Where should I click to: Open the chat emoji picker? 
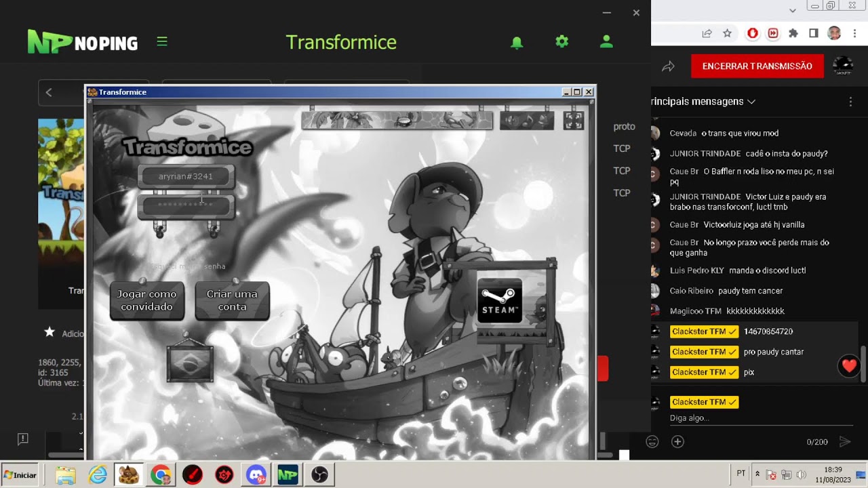(x=652, y=442)
